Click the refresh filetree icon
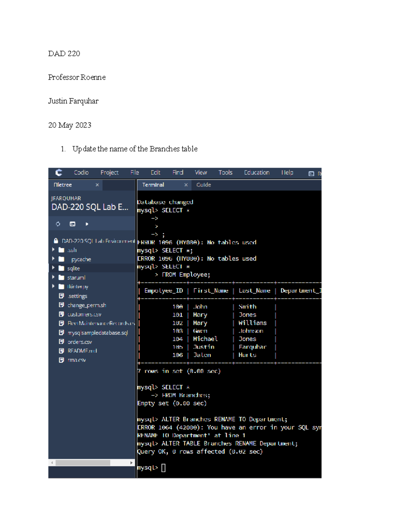The width and height of the screenshot is (411, 532). [58, 224]
